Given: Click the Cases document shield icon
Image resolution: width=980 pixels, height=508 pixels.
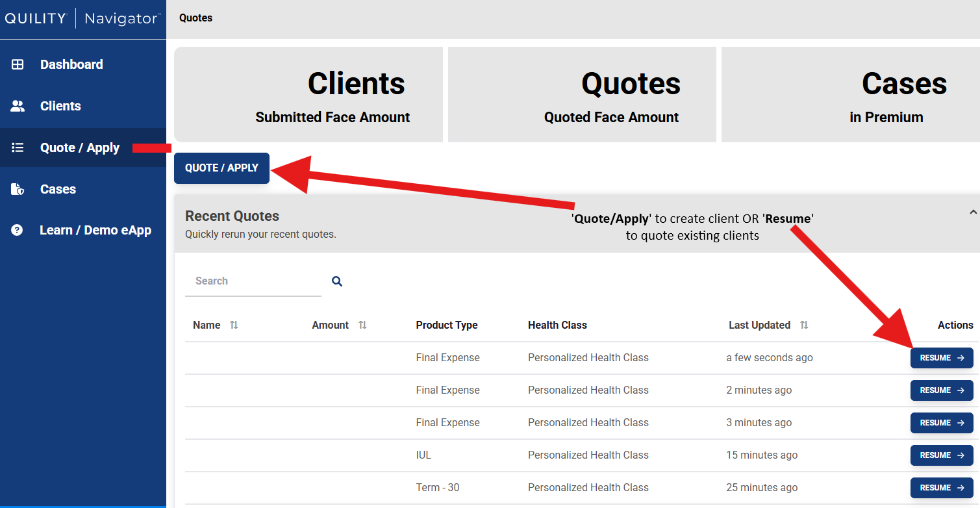Looking at the screenshot, I should [18, 189].
